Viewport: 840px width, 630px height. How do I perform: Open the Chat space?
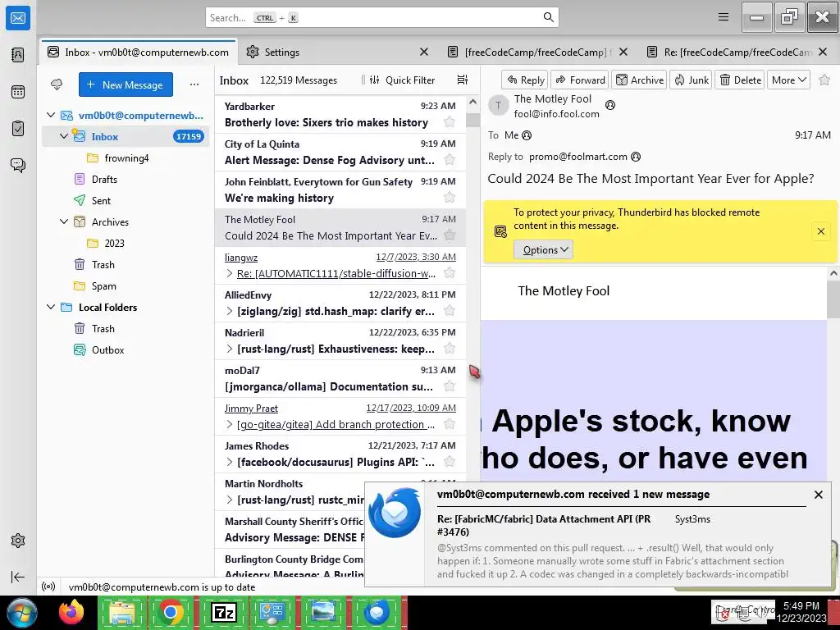[x=18, y=165]
